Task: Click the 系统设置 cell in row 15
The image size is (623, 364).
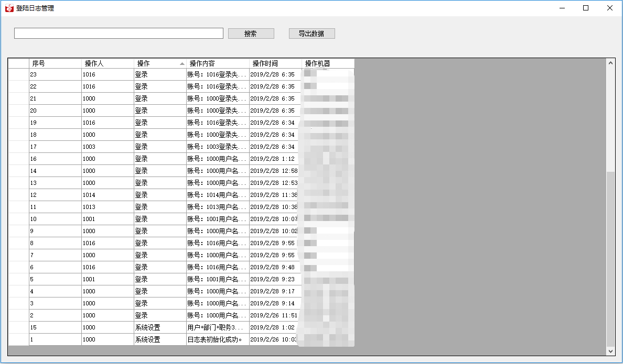Action: point(160,327)
